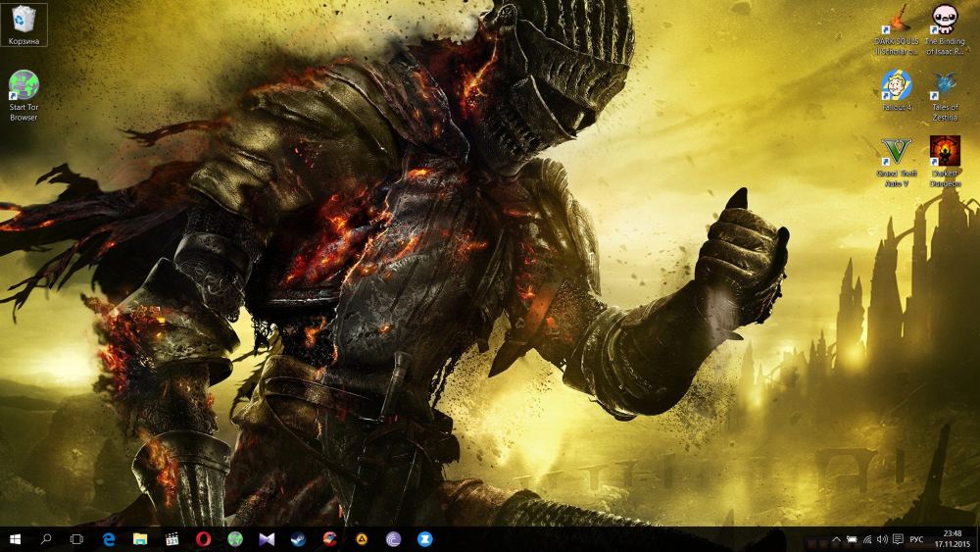Viewport: 980px width, 552px height.
Task: Open Steam from the taskbar
Action: click(x=298, y=539)
